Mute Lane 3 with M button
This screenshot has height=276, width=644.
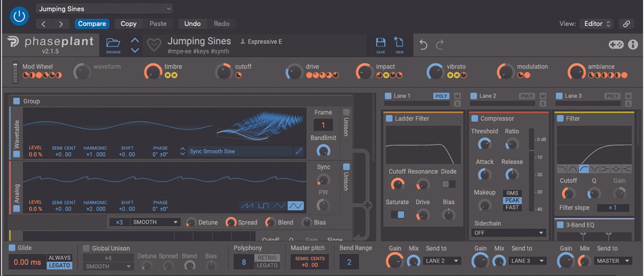pos(628,96)
